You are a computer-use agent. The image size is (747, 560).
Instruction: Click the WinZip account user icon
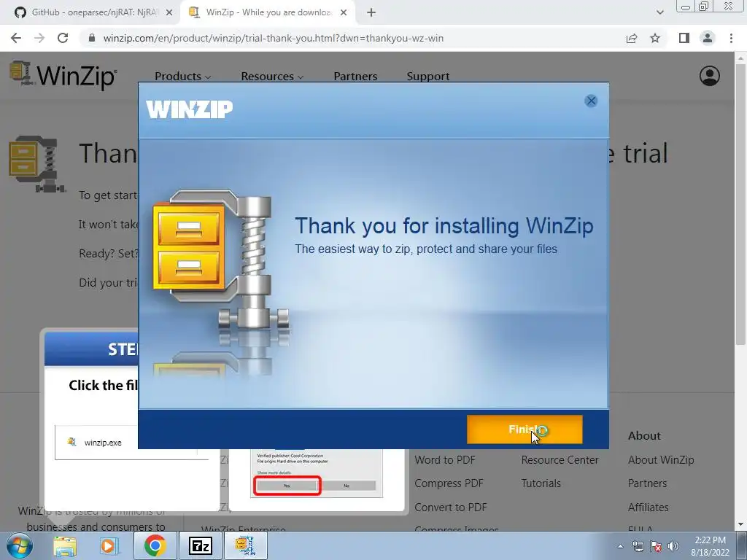[x=709, y=76]
